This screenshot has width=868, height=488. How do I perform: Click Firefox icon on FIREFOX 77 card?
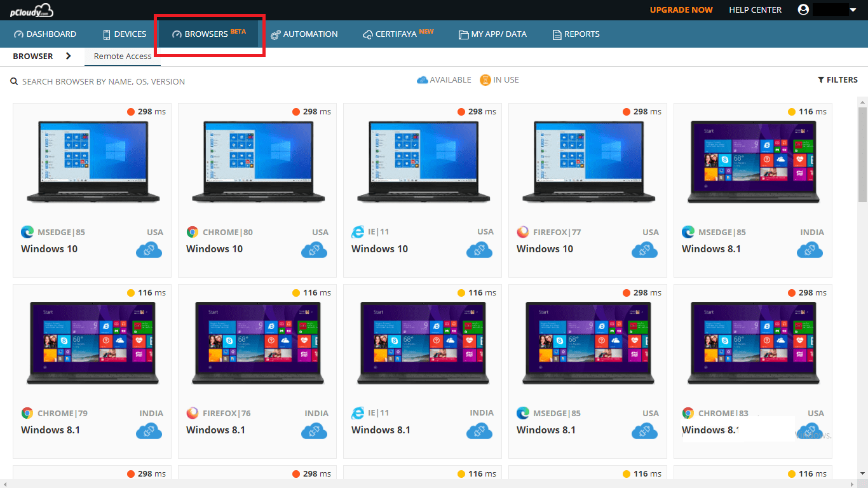point(523,232)
